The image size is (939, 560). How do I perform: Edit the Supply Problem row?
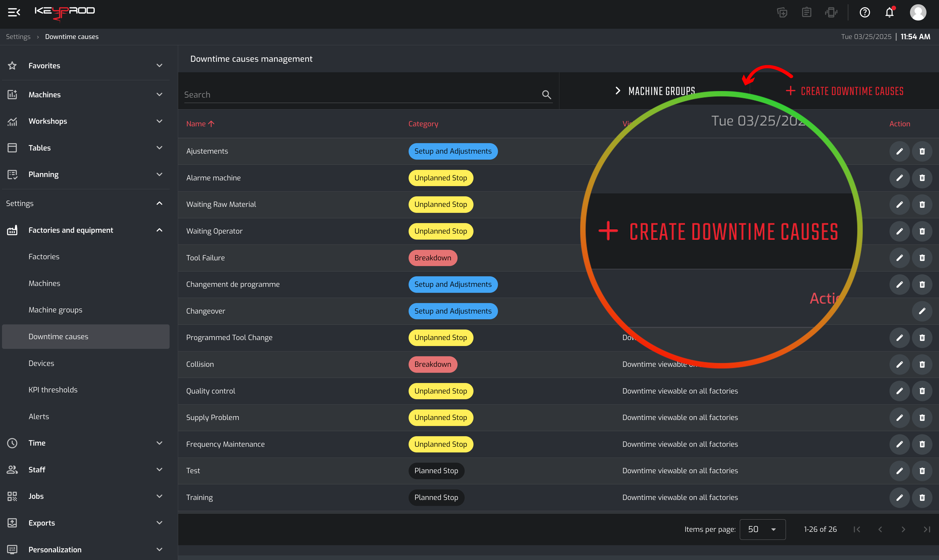[899, 417]
